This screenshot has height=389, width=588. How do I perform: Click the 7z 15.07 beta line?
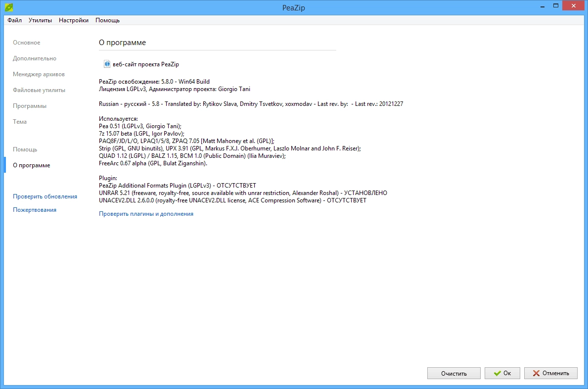click(141, 134)
